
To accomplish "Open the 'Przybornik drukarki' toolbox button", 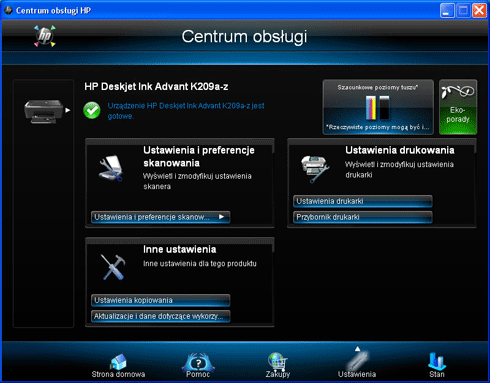I will [x=363, y=217].
